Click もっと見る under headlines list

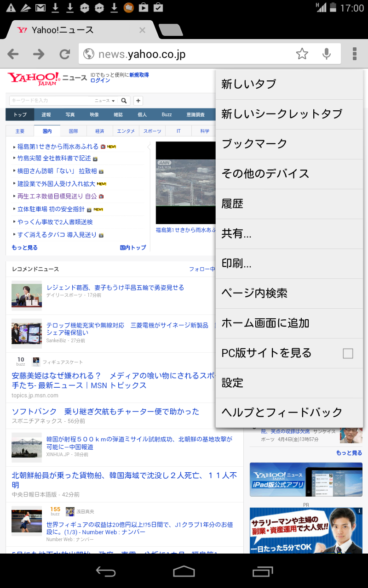[x=25, y=248]
